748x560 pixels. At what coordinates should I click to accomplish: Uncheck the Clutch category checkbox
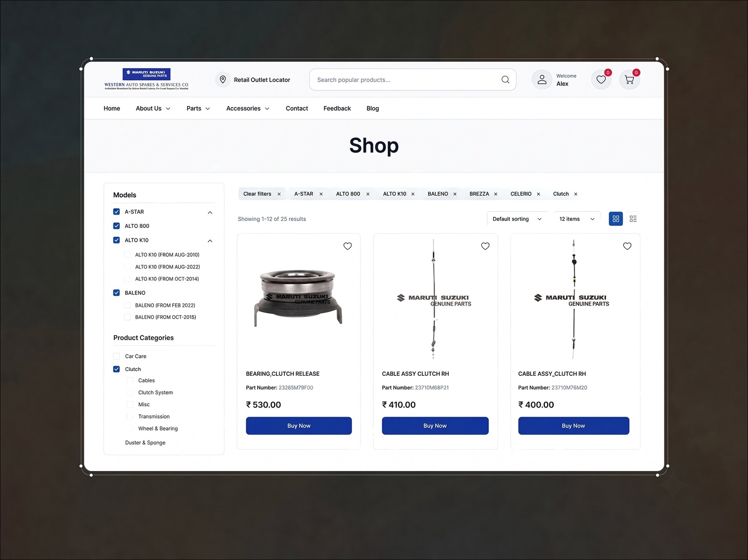[x=116, y=369]
